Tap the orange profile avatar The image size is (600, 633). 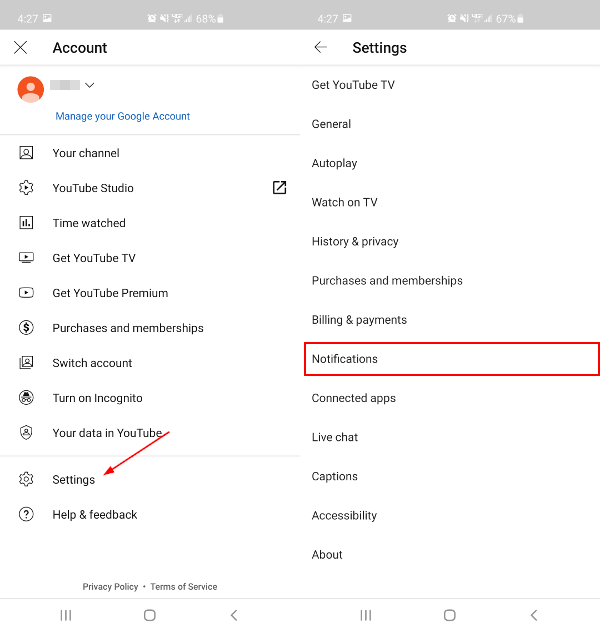(x=31, y=89)
